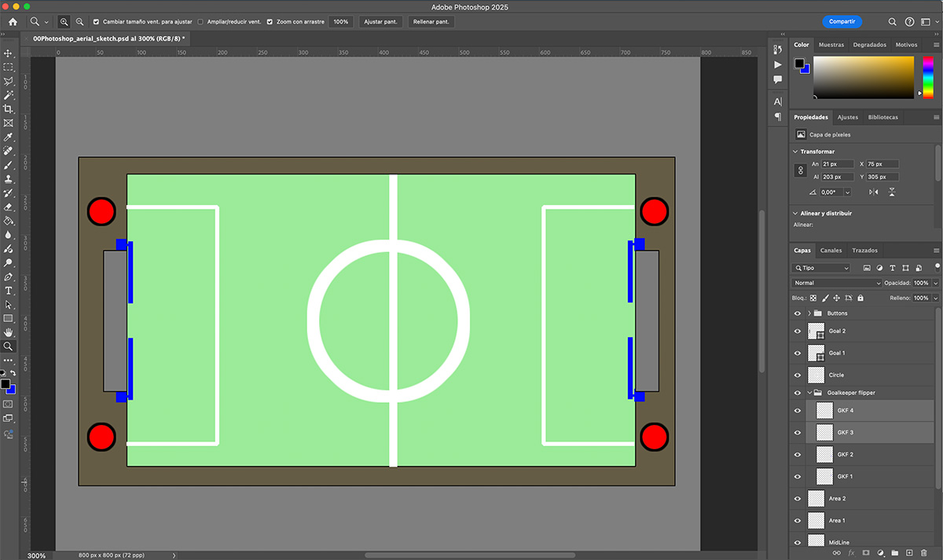Expand the Buttons layer group
Image resolution: width=943 pixels, height=560 pixels.
[809, 313]
